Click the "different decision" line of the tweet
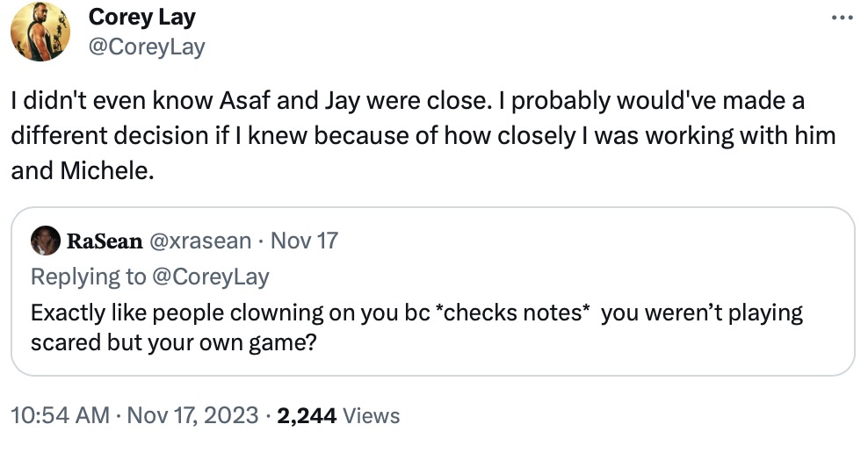This screenshot has height=453, width=868. click(x=423, y=136)
